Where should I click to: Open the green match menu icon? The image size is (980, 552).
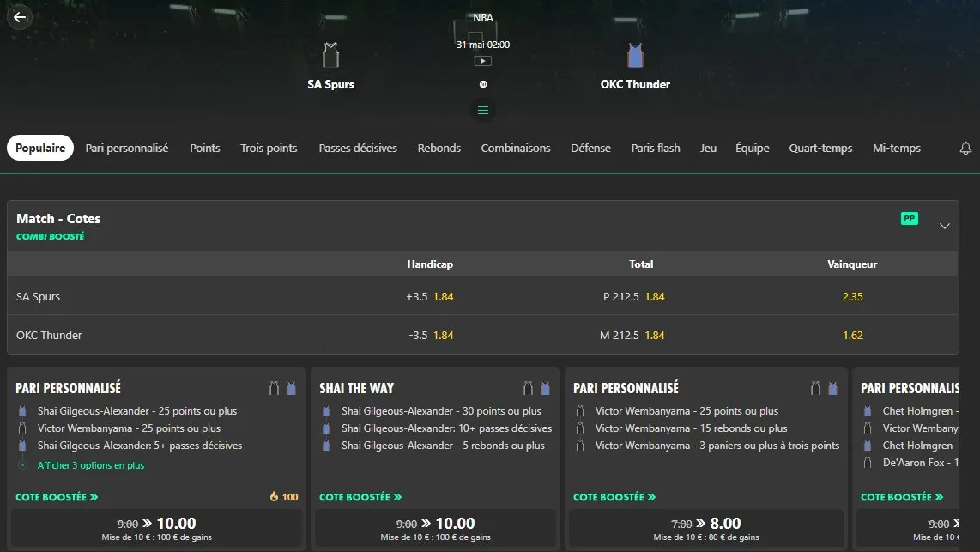click(482, 111)
